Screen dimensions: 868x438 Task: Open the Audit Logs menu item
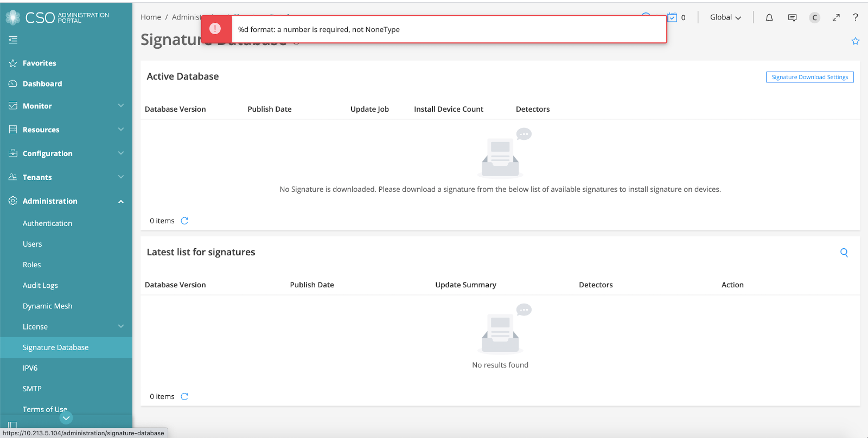coord(40,285)
